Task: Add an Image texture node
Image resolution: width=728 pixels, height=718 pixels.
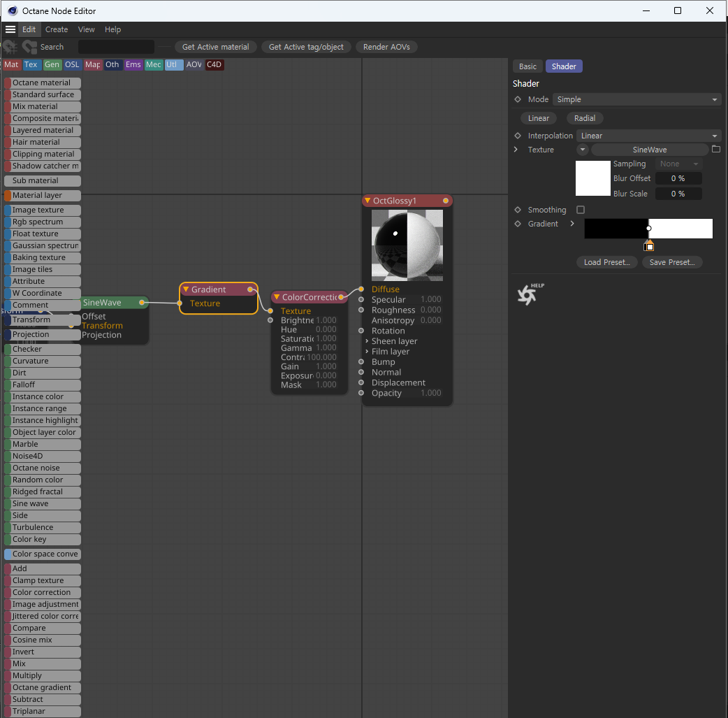Action: (42, 210)
